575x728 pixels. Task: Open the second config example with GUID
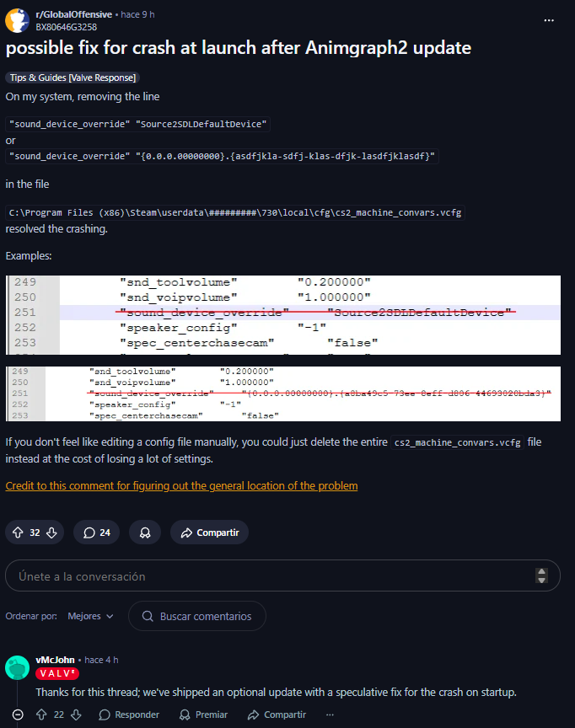click(x=282, y=393)
